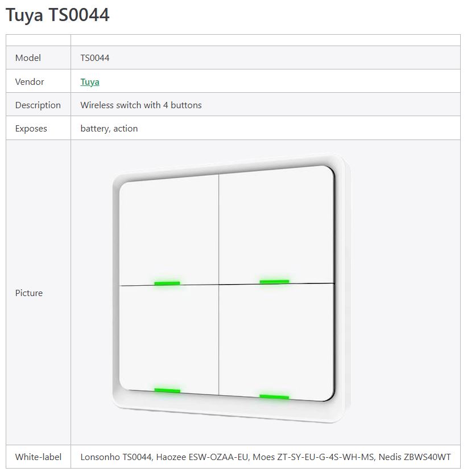
Task: Click the bottom-left switch button panel
Action: point(169,336)
